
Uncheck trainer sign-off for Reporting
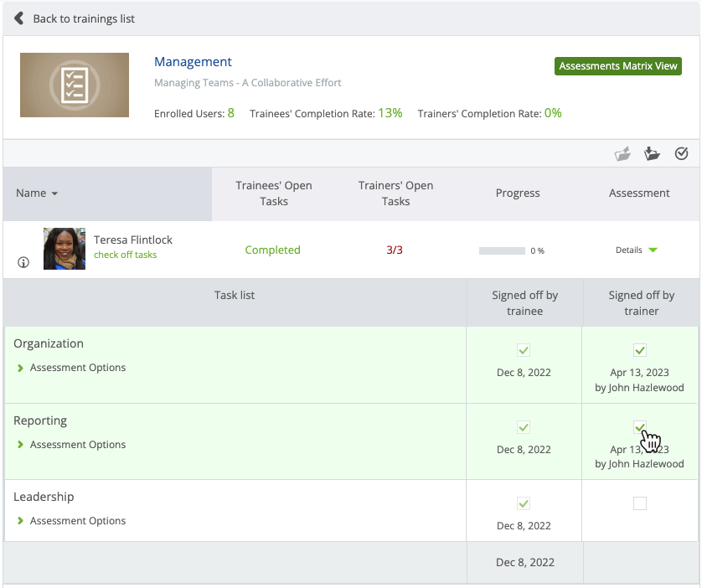click(x=639, y=427)
